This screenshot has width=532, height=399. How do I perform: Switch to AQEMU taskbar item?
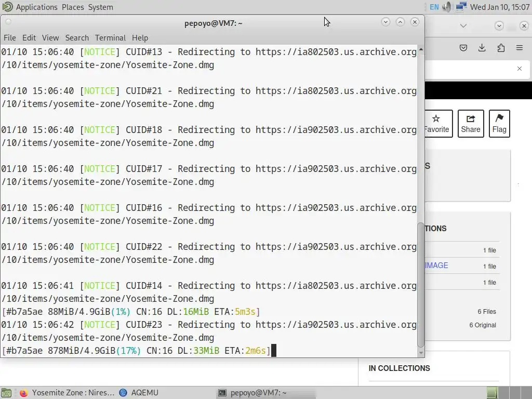pyautogui.click(x=139, y=393)
